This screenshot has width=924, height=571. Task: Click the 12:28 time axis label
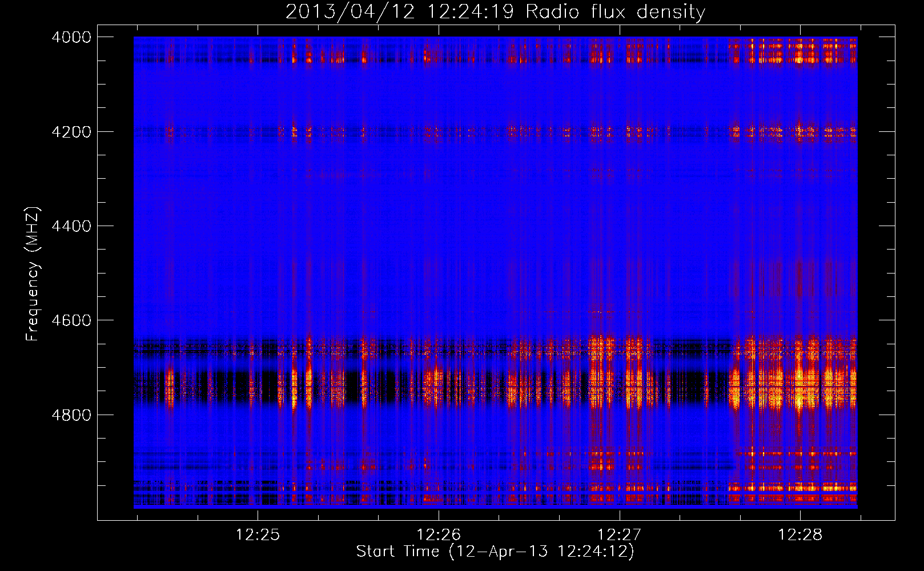tap(800, 535)
